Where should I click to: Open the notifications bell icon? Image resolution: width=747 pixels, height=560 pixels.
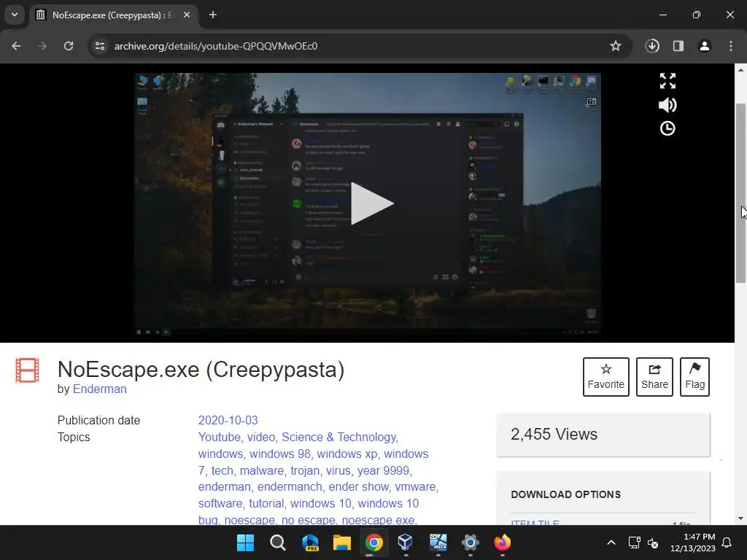point(727,542)
